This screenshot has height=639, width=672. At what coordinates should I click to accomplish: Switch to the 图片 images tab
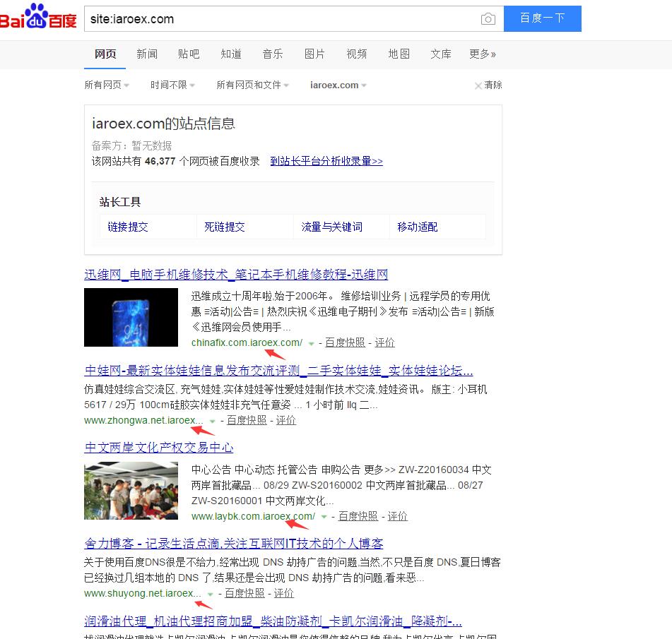coord(314,54)
